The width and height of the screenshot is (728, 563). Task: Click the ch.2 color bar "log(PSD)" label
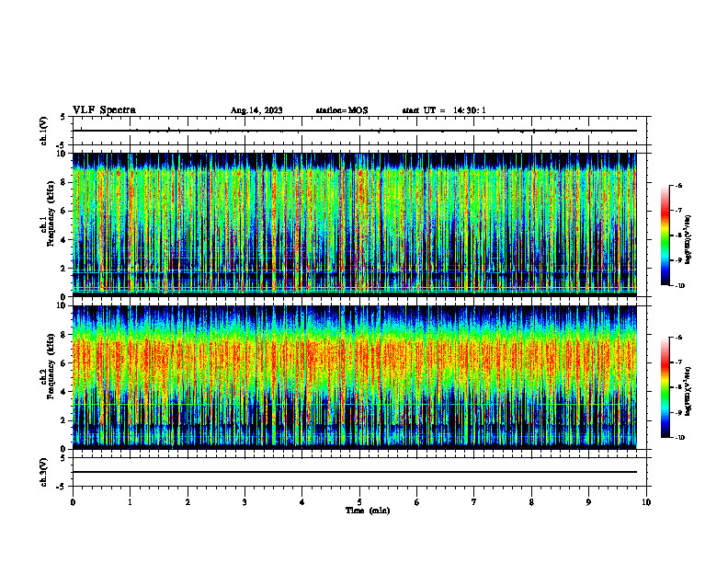[x=688, y=392]
